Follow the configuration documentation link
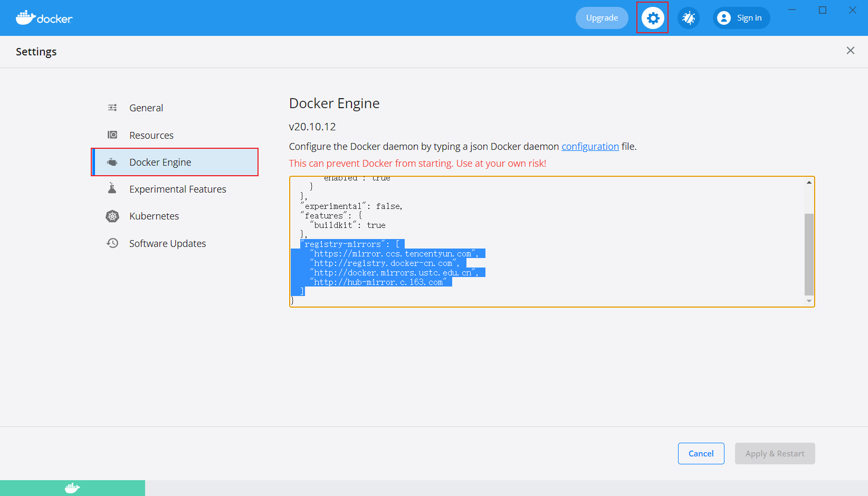This screenshot has width=868, height=496. click(x=590, y=146)
